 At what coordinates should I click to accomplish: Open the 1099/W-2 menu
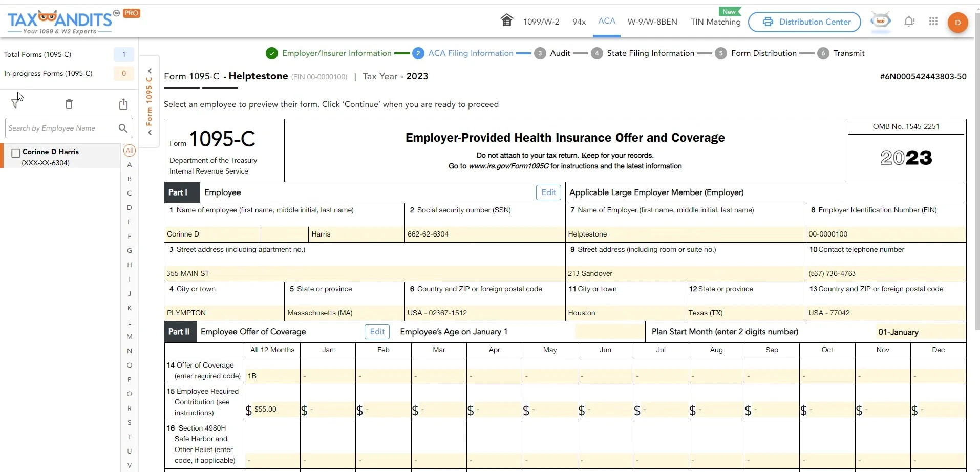tap(541, 22)
